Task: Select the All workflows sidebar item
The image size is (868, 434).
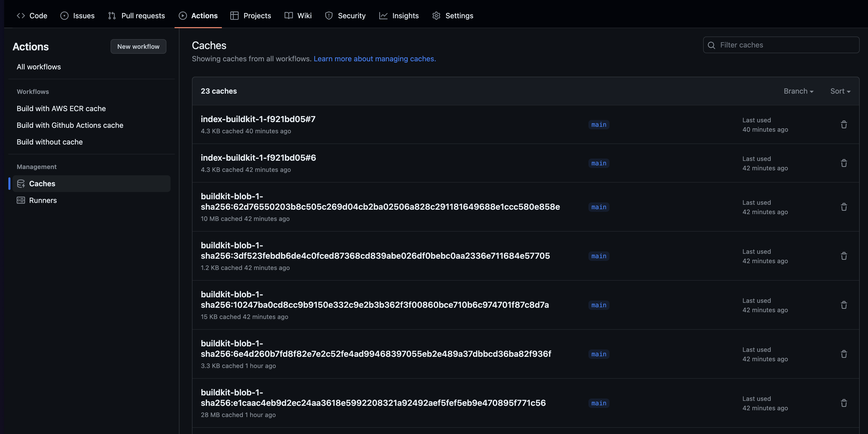Action: pos(39,67)
